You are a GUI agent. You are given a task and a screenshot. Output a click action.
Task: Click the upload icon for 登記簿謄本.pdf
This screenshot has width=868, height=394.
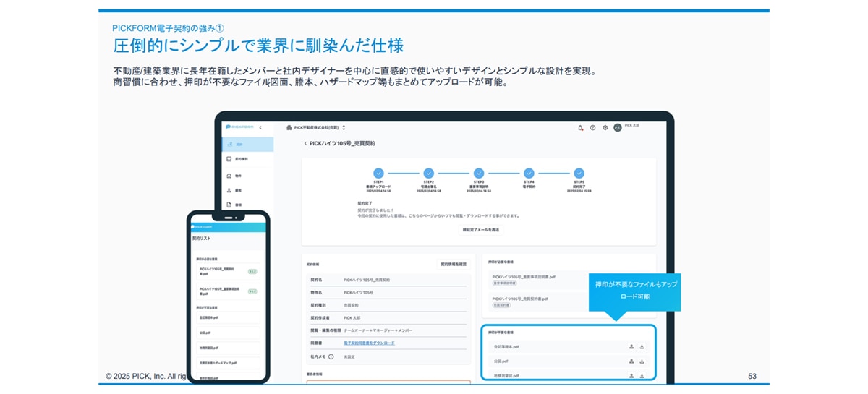point(631,347)
